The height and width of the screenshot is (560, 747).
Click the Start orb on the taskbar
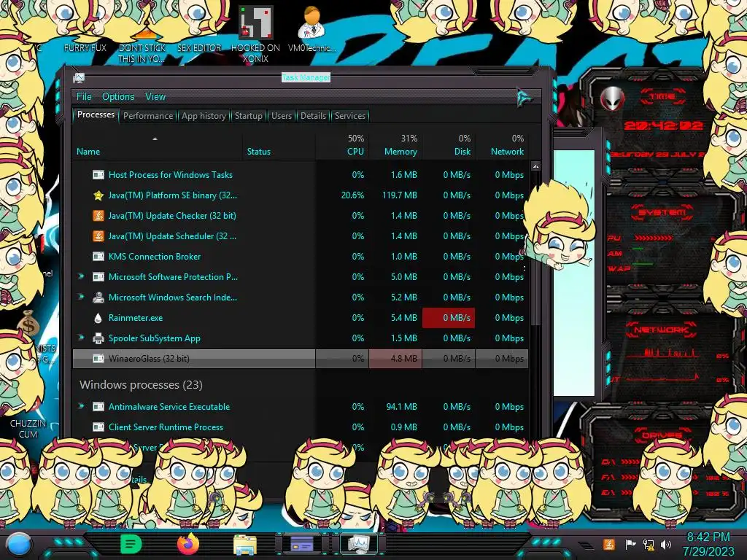pos(18,545)
